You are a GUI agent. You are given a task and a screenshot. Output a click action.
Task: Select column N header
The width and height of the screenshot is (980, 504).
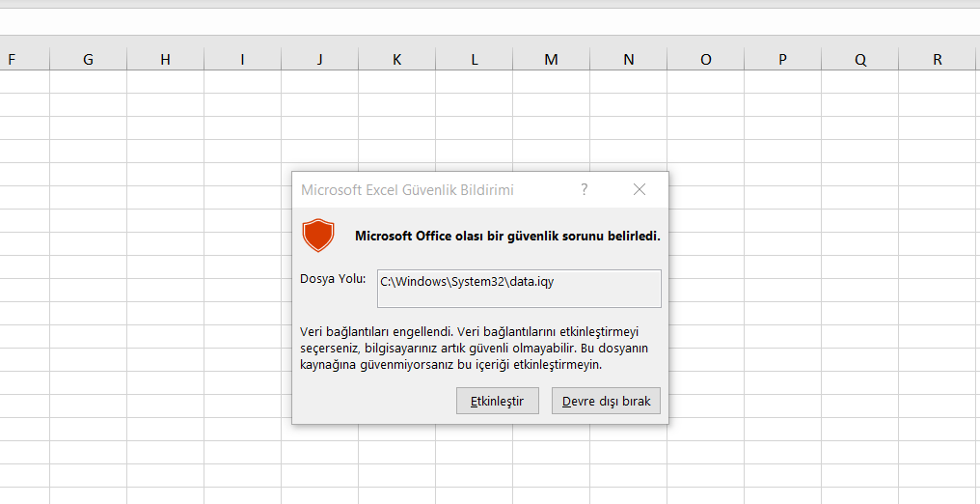(x=629, y=60)
